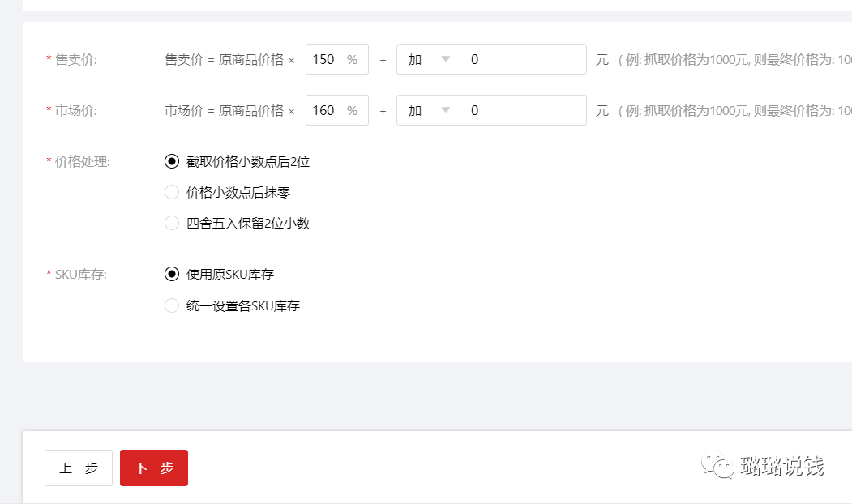This screenshot has width=852, height=504.
Task: Open the 加 operator dropdown for 市场价
Action: point(427,109)
